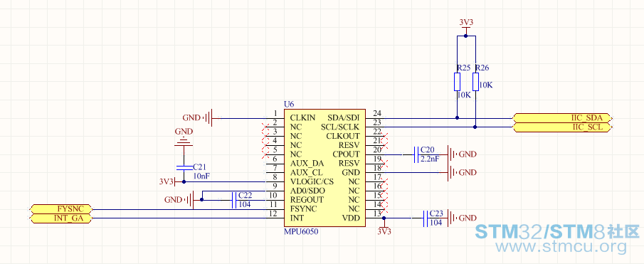The height and width of the screenshot is (264, 644).
Task: Click the no-connect cross on pin 2
Action: (x=265, y=127)
